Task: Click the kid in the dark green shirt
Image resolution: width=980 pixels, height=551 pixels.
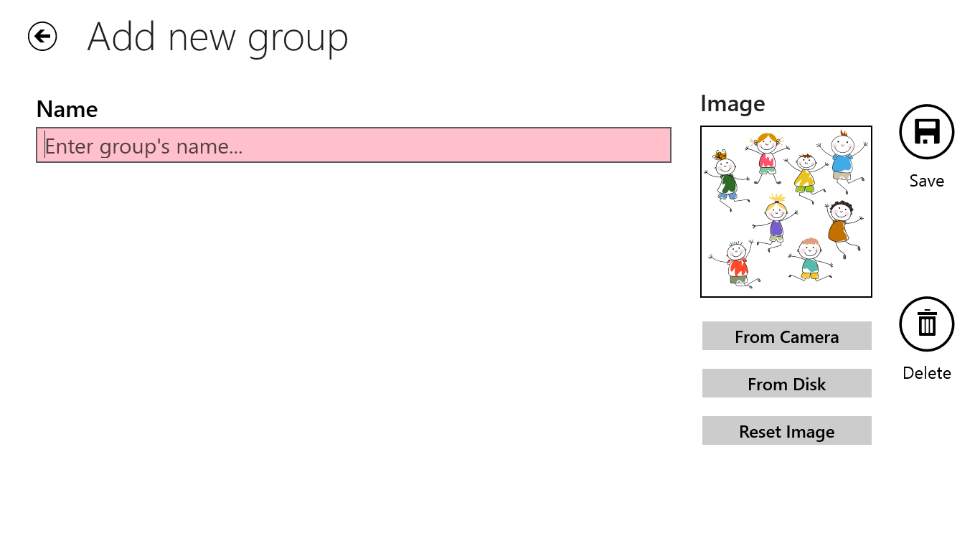Action: point(725,179)
